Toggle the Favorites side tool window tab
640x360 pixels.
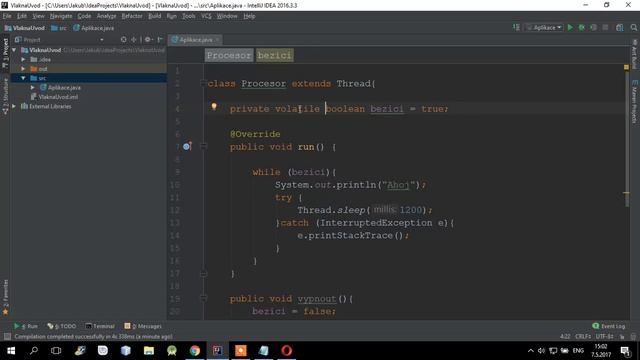point(5,297)
